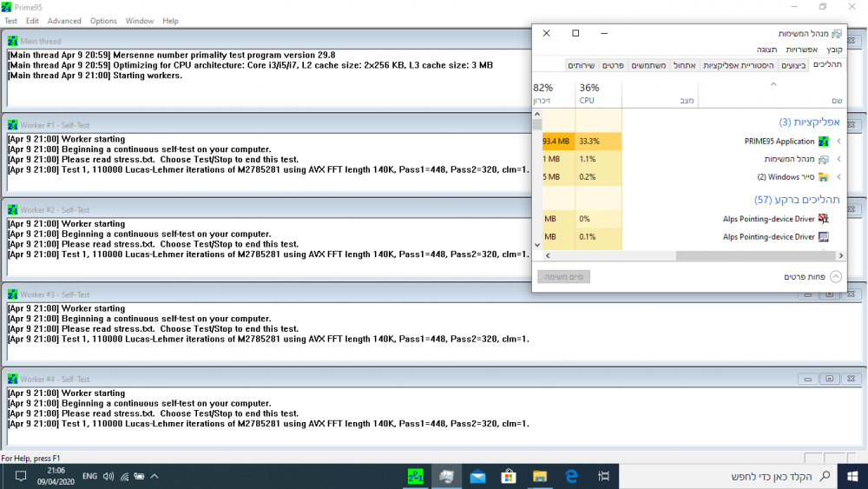This screenshot has width=868, height=489.
Task: Open the אפשרויות menu in Task Manager
Action: 801,50
